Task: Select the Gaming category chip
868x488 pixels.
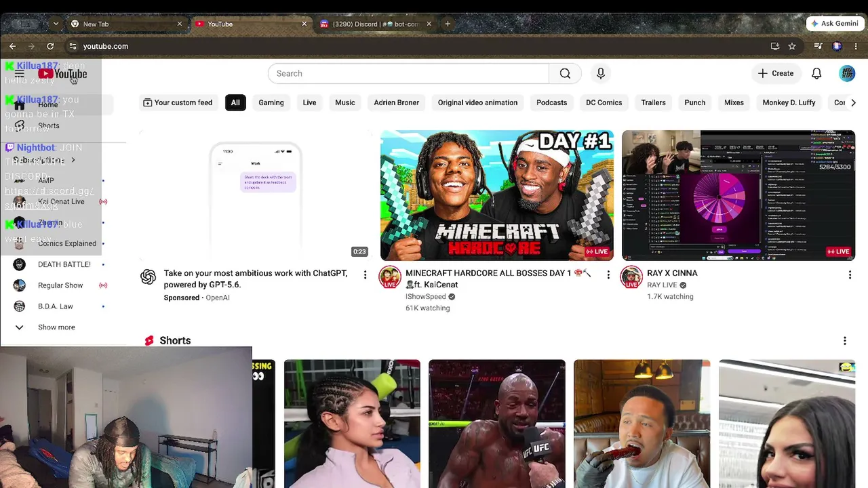Action: (x=271, y=102)
